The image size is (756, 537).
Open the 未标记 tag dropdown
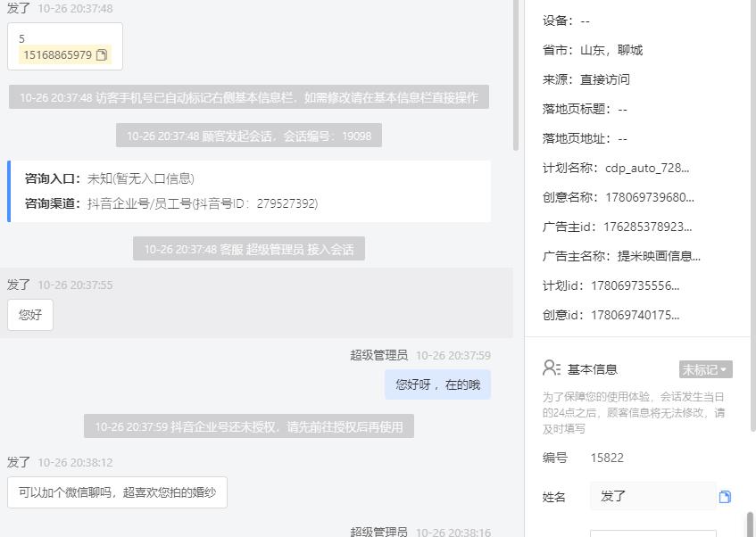pyautogui.click(x=705, y=369)
